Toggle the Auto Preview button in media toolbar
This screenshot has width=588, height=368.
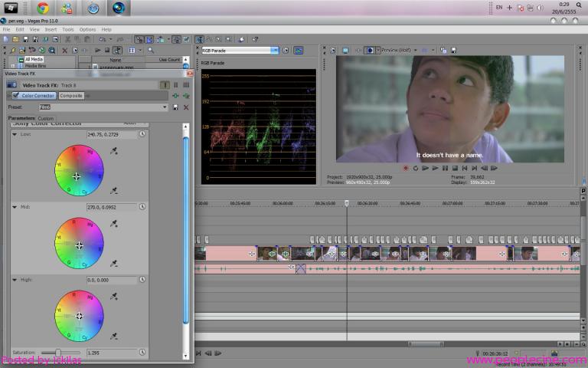coord(118,51)
